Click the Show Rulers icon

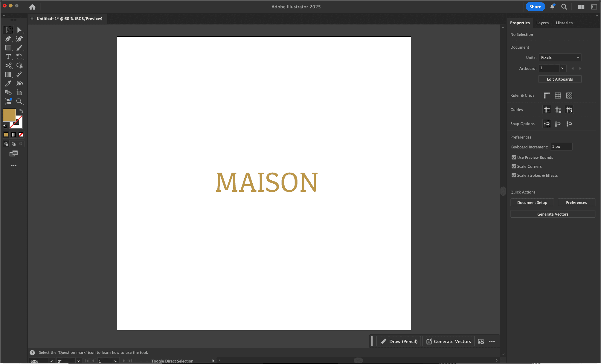[547, 96]
